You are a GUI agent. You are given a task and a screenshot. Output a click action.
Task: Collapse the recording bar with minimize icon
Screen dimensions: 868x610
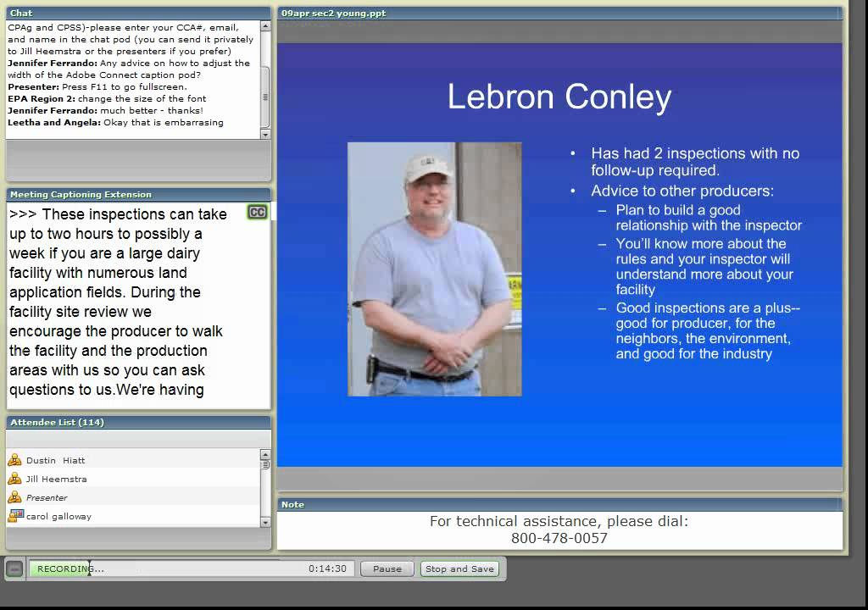tap(15, 568)
